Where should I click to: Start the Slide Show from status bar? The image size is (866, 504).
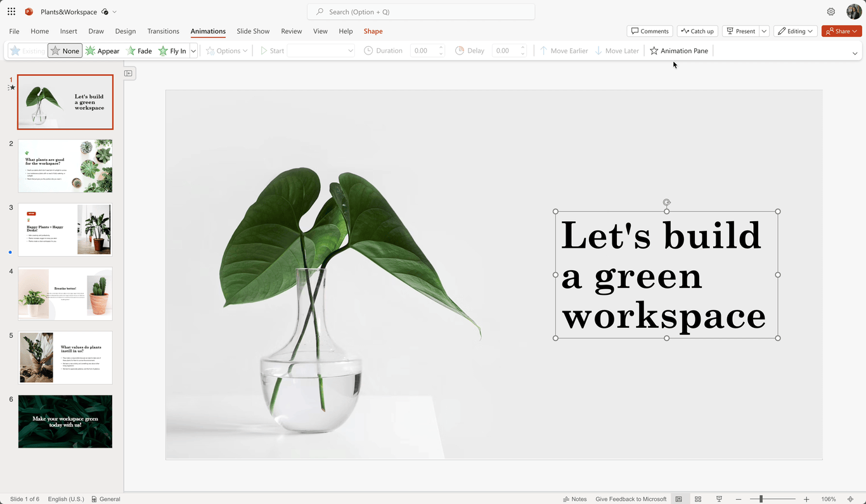718,499
